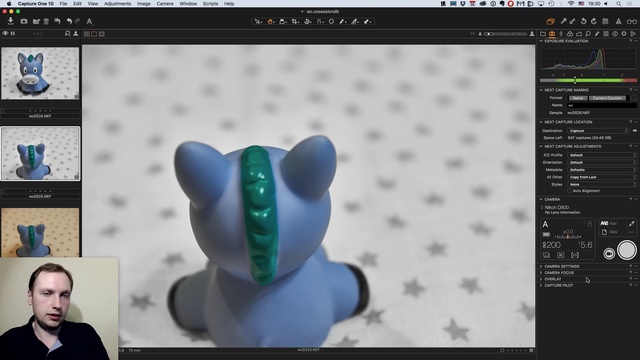Open the Adjustments menu
640x360 pixels.
tap(118, 4)
